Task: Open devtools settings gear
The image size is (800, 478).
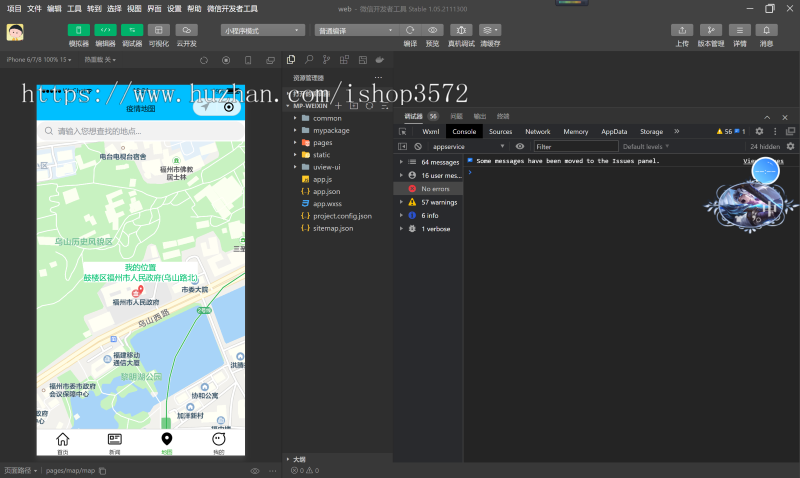Action: click(759, 131)
